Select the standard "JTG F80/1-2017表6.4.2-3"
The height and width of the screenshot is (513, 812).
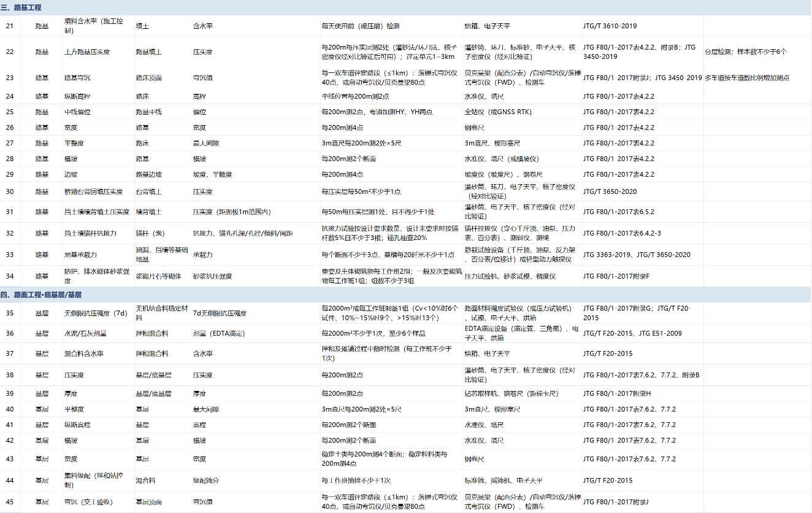pos(622,234)
